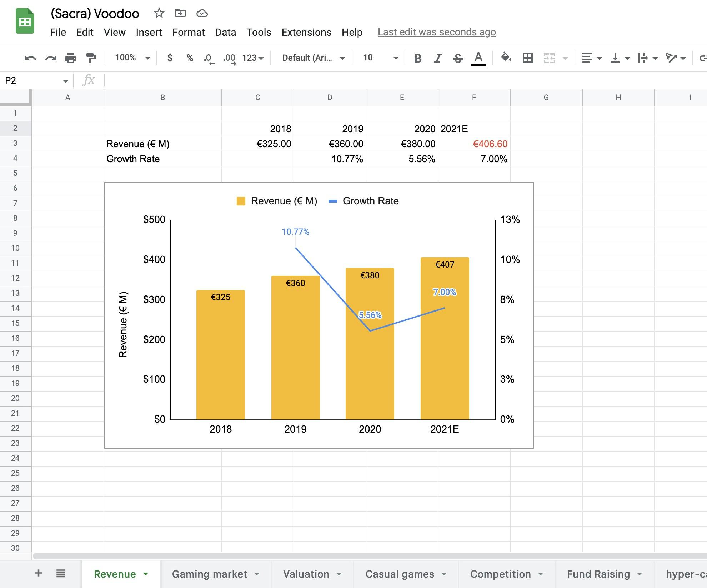Open the text color picker
This screenshot has height=588, width=707.
478,59
